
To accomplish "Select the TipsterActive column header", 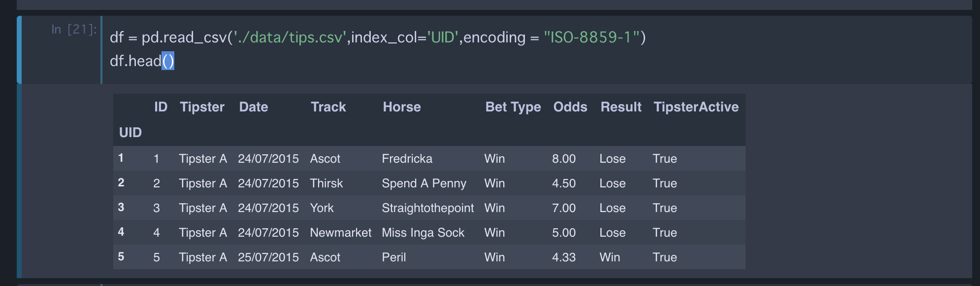I will [696, 107].
